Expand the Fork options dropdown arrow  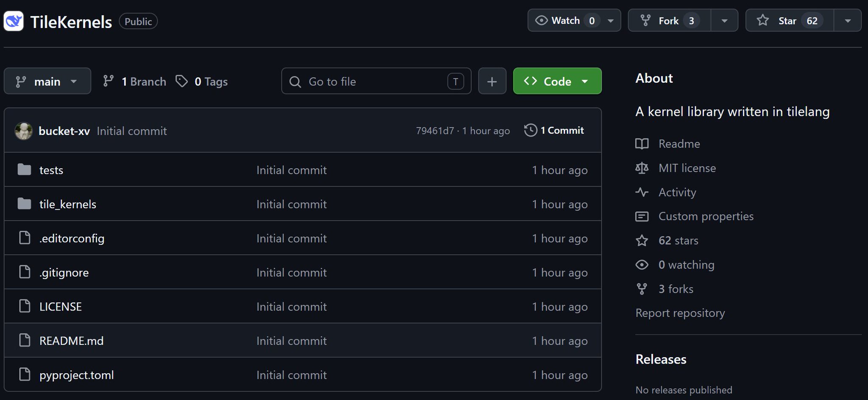[x=724, y=20]
